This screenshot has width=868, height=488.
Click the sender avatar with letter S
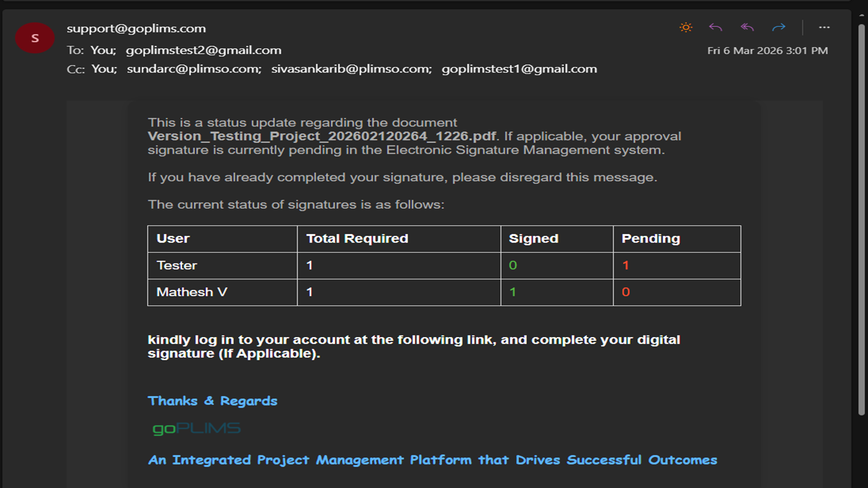click(35, 38)
